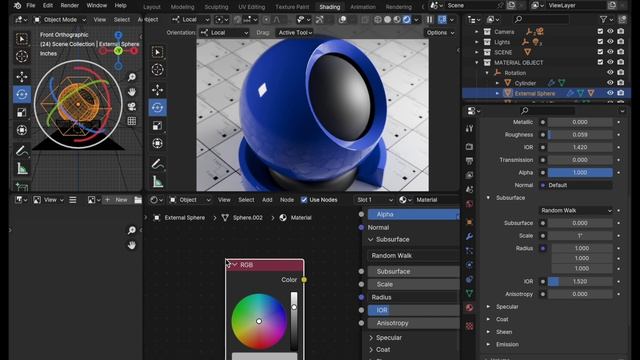640x360 pixels.
Task: Open the Orientation Local dropdown
Action: click(224, 33)
